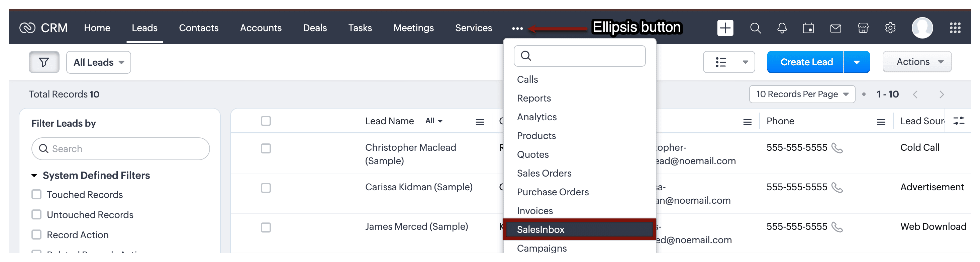Click the Create Lead button
This screenshot has width=980, height=262.
tap(806, 62)
